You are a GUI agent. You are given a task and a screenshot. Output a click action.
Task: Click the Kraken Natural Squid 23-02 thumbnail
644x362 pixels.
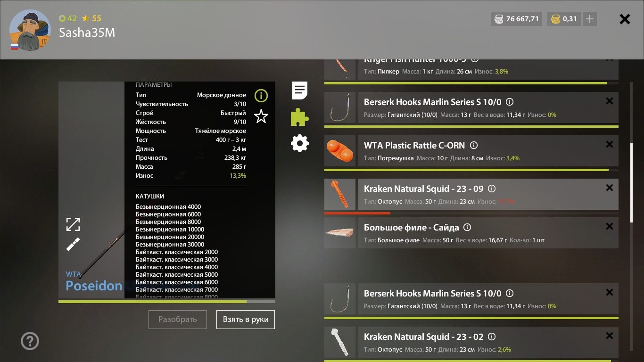(340, 342)
